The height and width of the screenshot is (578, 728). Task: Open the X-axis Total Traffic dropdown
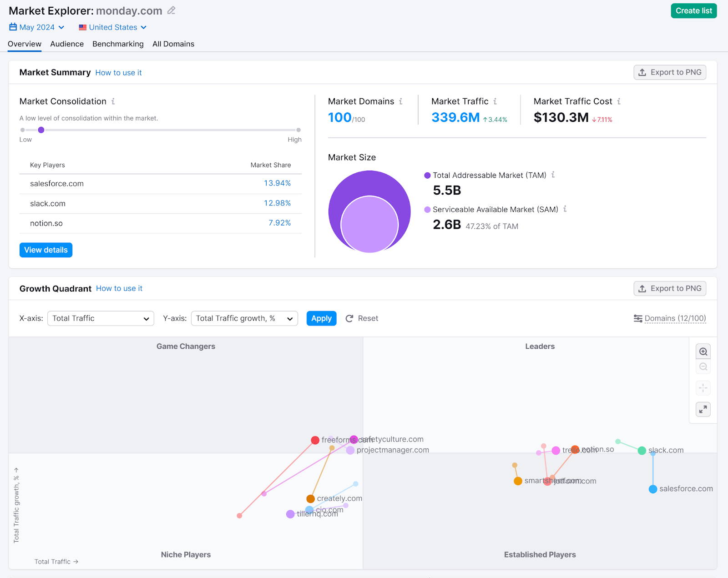coord(100,318)
